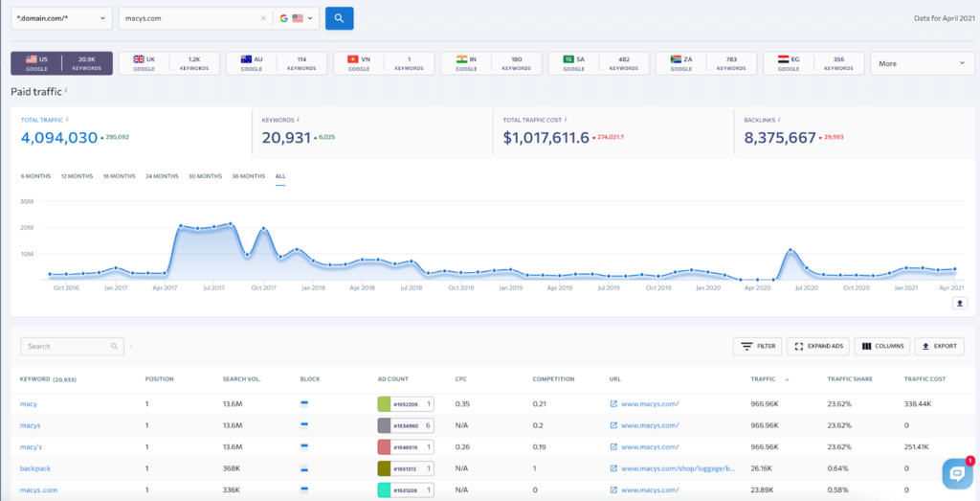Viewport: 980px width, 501px height.
Task: Open the chat support widget
Action: pos(957,473)
